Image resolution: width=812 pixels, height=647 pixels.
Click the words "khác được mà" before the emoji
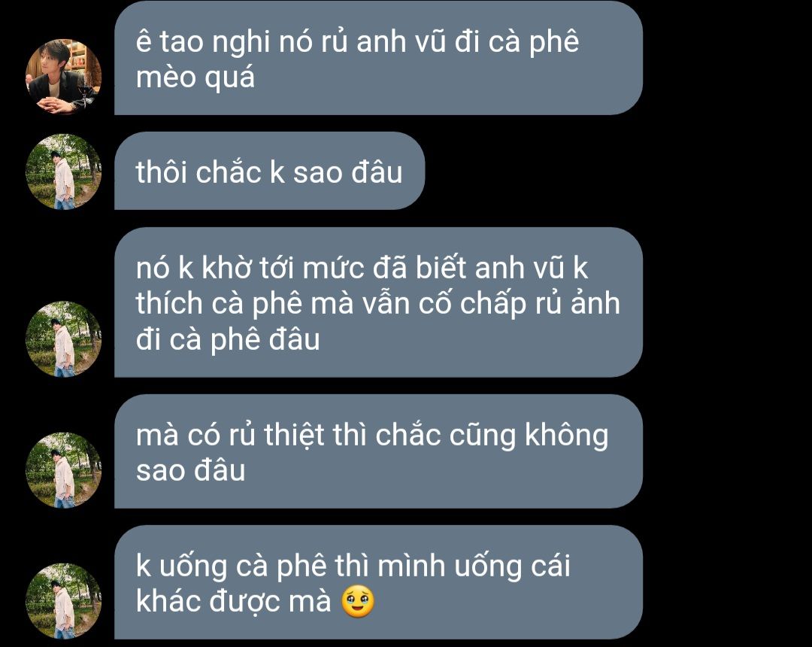(x=233, y=602)
